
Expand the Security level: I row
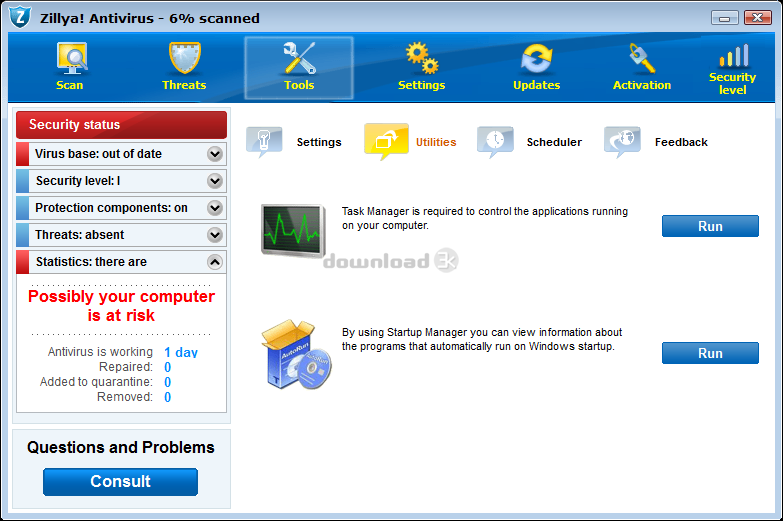pos(215,181)
